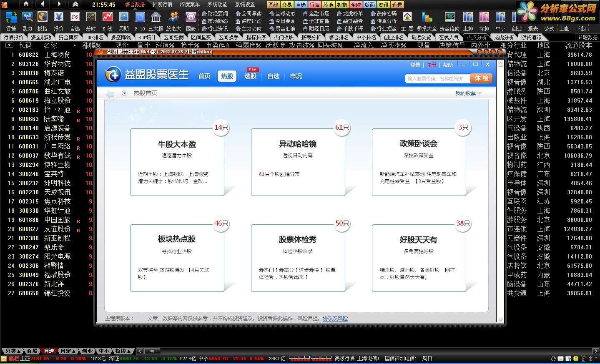Open the 扩展行情 top menu
This screenshot has width=600, height=364.
click(x=162, y=5)
